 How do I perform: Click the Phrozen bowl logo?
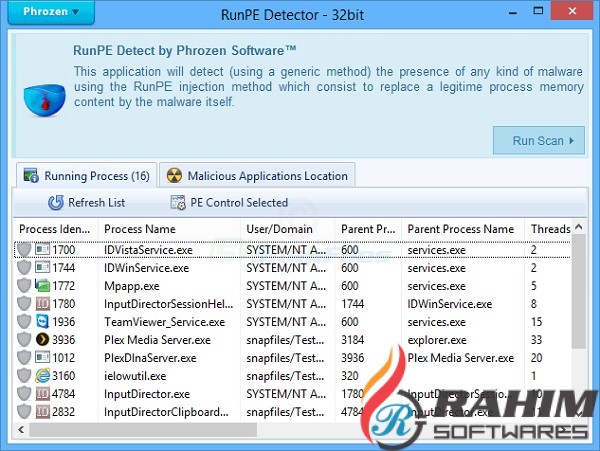click(44, 100)
